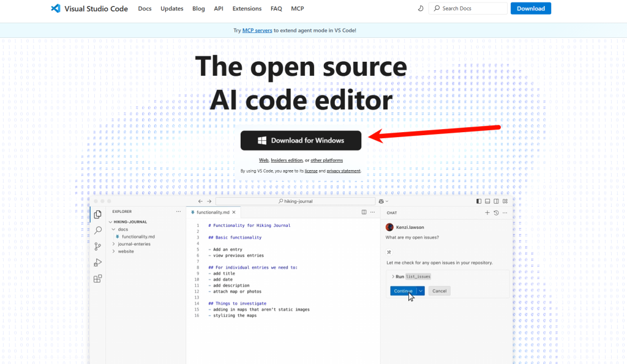
Task: Click the 'What are my open issues?' message
Action: pos(412,237)
